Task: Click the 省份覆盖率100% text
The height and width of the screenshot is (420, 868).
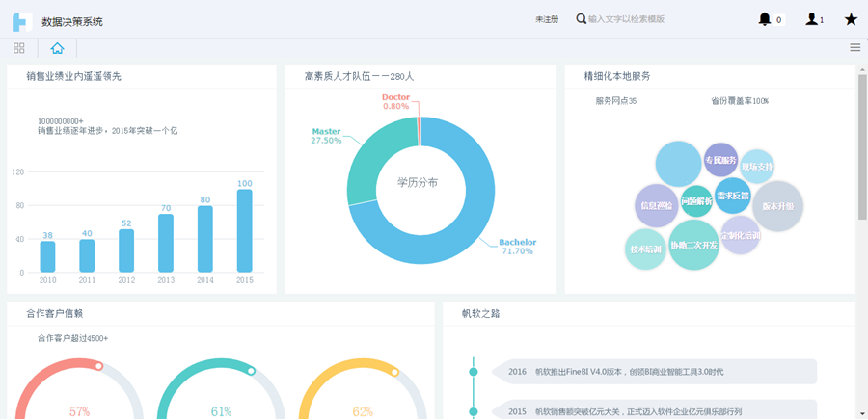Action: [x=740, y=101]
